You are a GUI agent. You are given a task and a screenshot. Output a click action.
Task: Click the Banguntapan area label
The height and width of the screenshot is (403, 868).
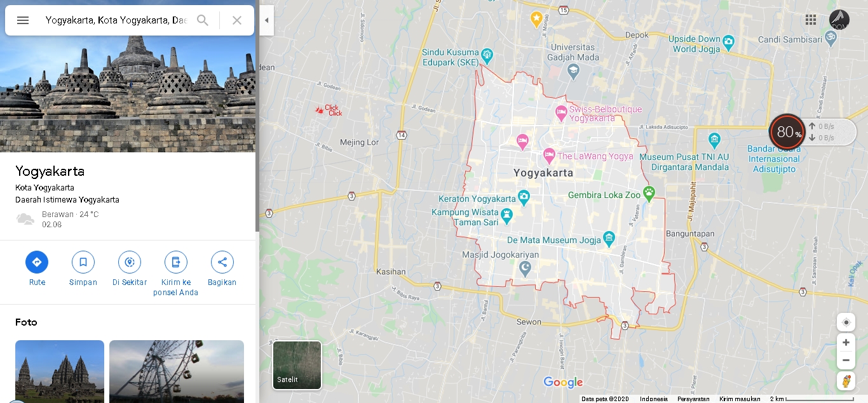690,234
